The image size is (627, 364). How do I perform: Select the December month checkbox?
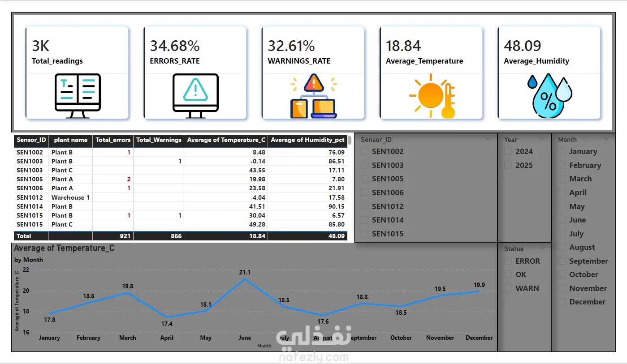pos(562,302)
